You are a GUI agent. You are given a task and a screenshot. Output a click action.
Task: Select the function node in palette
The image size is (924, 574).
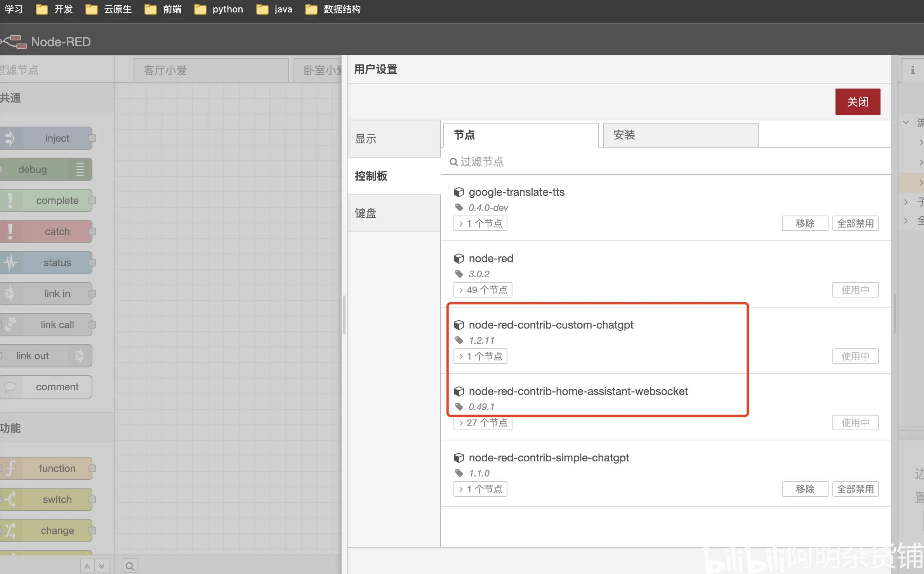tap(57, 468)
